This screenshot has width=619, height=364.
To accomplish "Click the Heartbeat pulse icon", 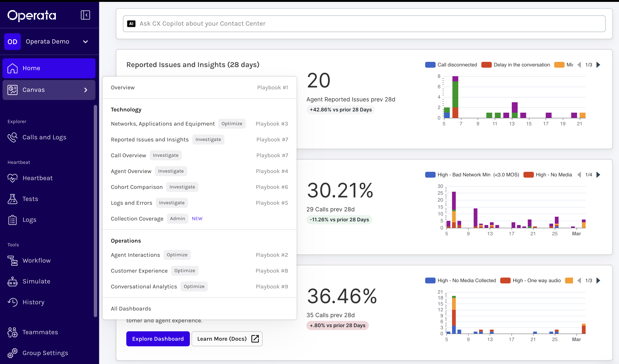I will (13, 178).
